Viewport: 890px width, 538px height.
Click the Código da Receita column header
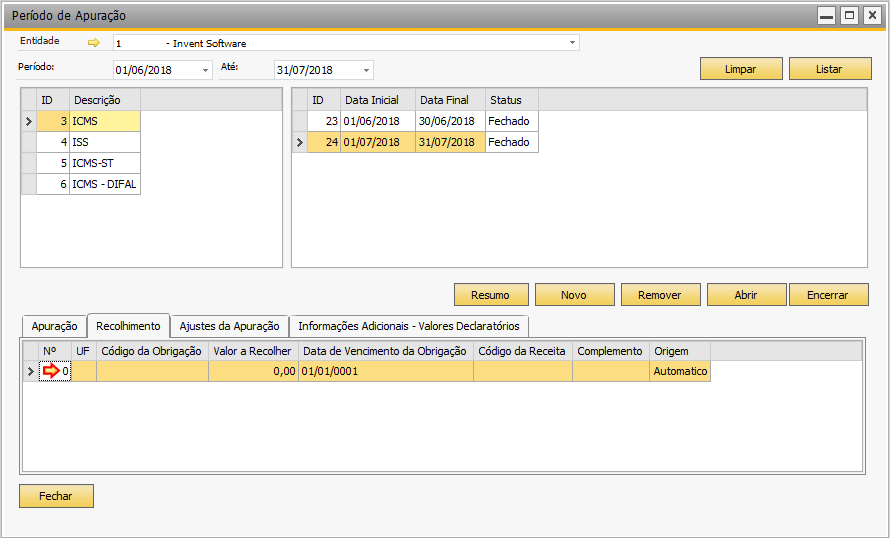(x=523, y=351)
